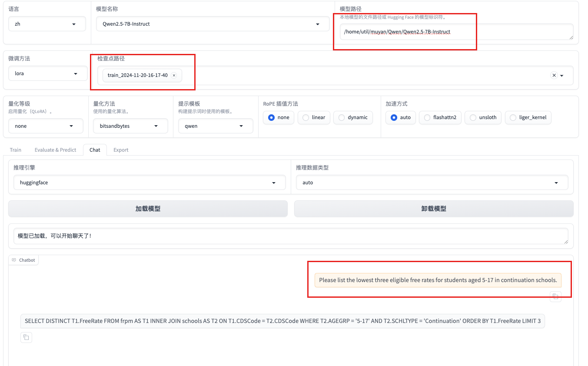Copy the generated SQL response
Image resolution: width=588 pixels, height=366 pixels.
26,337
